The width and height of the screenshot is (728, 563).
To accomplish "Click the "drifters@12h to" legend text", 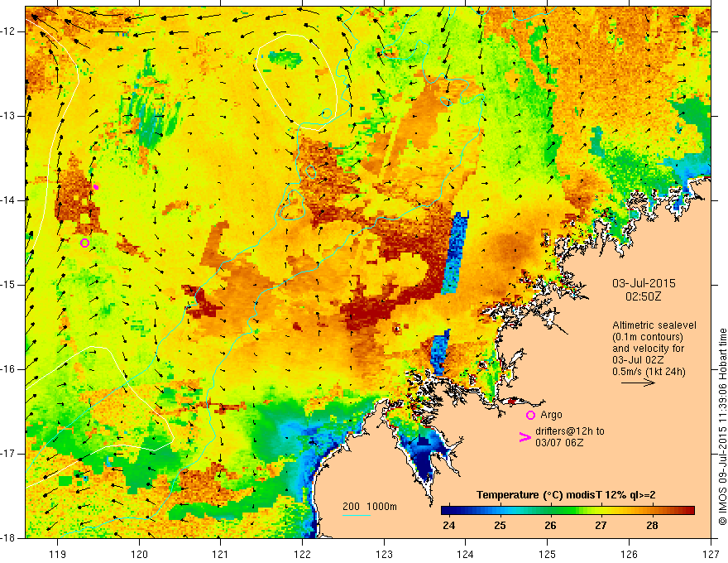I will point(570,431).
